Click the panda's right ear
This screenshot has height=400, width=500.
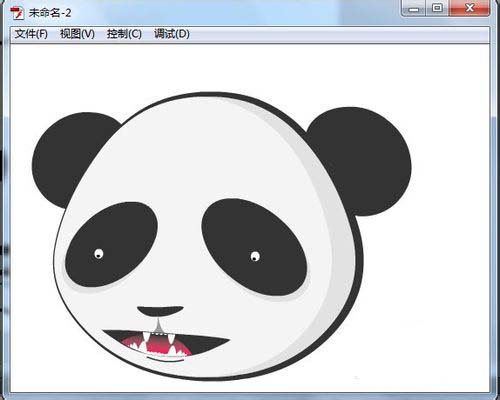[363, 161]
